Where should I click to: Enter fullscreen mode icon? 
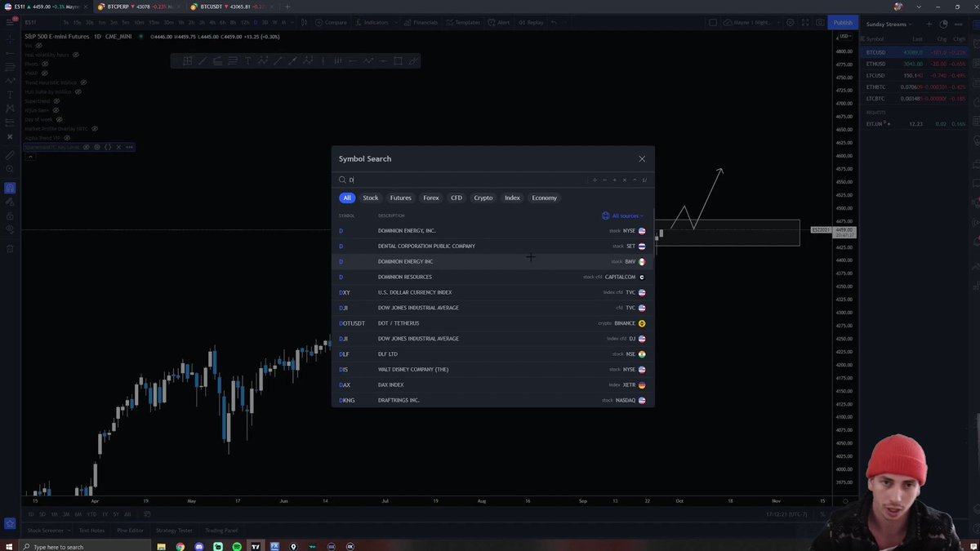(807, 23)
